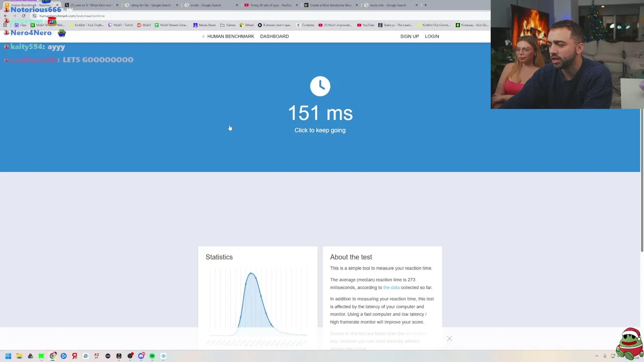Viewport: 644px width, 362px height.
Task: Open the 'Kickaway - Kick Giv...' bookmark
Action: point(472,25)
